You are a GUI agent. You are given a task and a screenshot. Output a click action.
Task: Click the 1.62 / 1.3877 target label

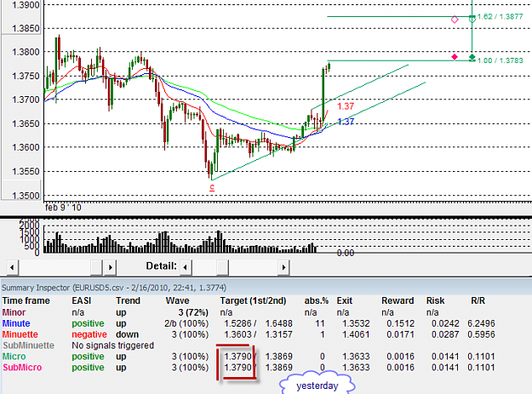coord(501,17)
